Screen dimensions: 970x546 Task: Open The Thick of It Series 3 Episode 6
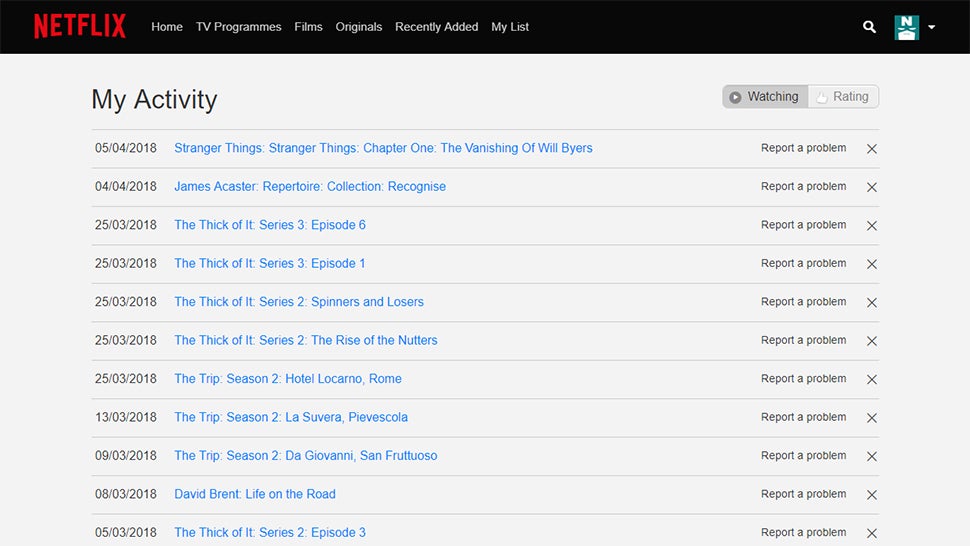[x=270, y=224]
